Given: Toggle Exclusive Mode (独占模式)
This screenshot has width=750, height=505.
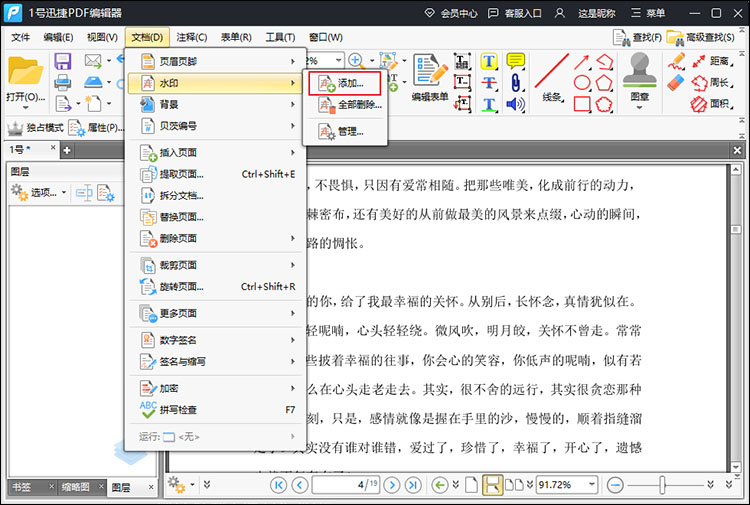Looking at the screenshot, I should pos(38,128).
